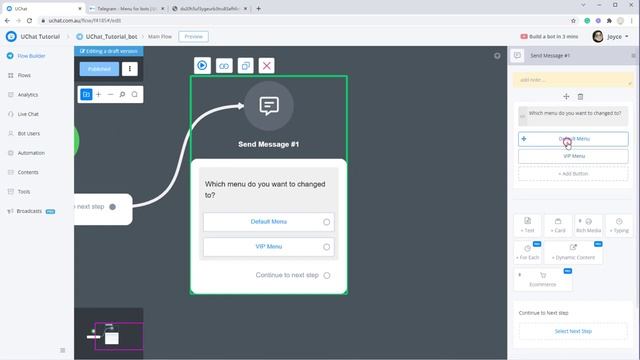Image resolution: width=640 pixels, height=360 pixels.
Task: Click UChat Tutorial workspace name
Action: click(x=40, y=36)
